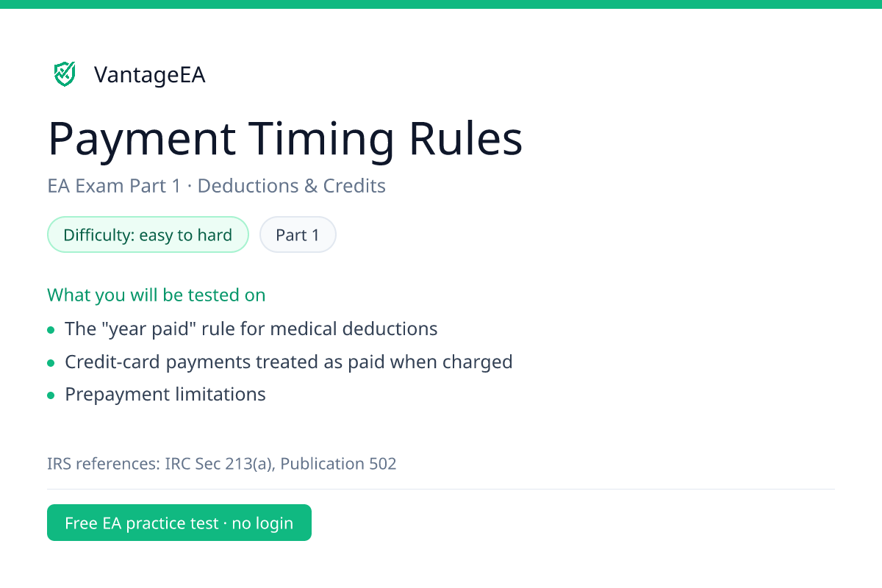Select the Payment Timing Rules heading

(x=285, y=138)
